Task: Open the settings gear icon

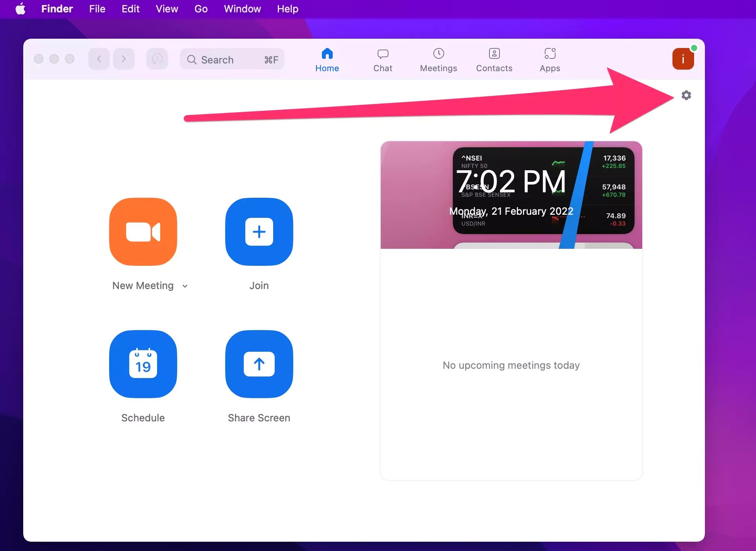Action: pyautogui.click(x=686, y=95)
